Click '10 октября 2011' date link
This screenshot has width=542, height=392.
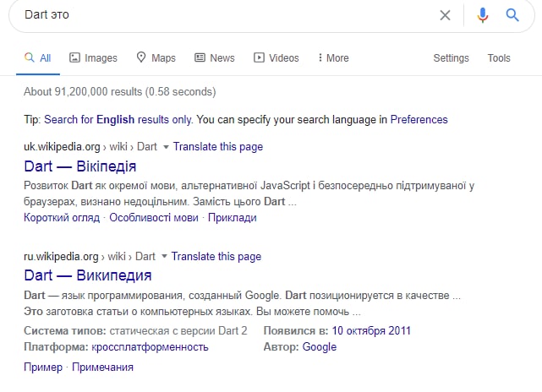[371, 331]
